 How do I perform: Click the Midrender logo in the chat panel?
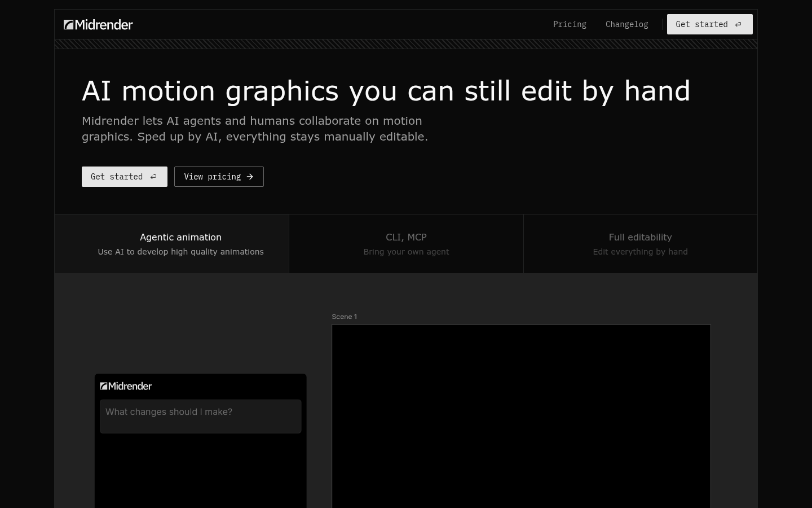coord(126,386)
